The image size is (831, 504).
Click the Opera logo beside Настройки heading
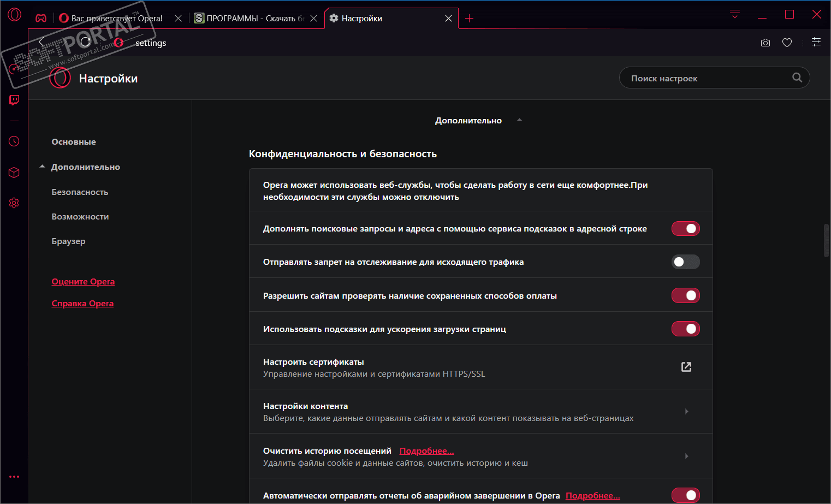point(60,78)
